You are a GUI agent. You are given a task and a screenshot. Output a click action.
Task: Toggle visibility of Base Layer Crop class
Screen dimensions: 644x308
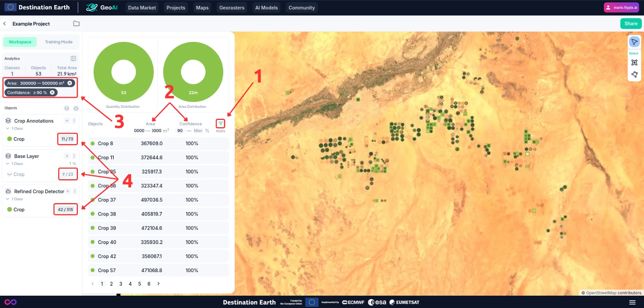[10, 175]
